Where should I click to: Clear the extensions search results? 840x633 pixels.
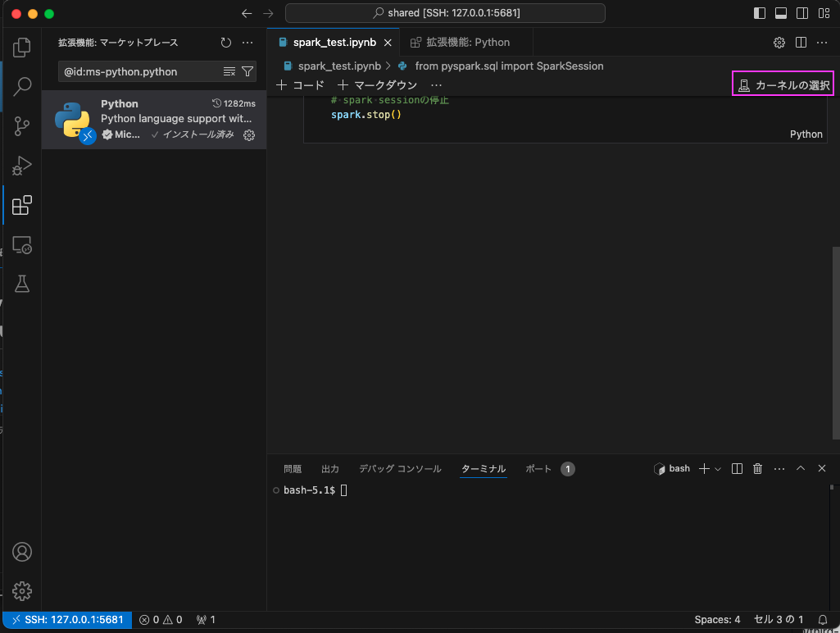pos(229,71)
